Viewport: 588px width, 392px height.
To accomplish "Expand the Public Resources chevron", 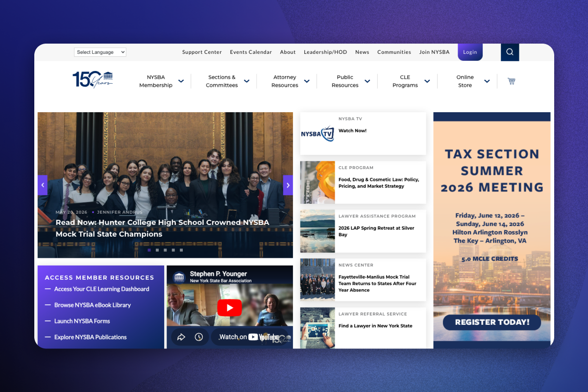I will tap(367, 81).
